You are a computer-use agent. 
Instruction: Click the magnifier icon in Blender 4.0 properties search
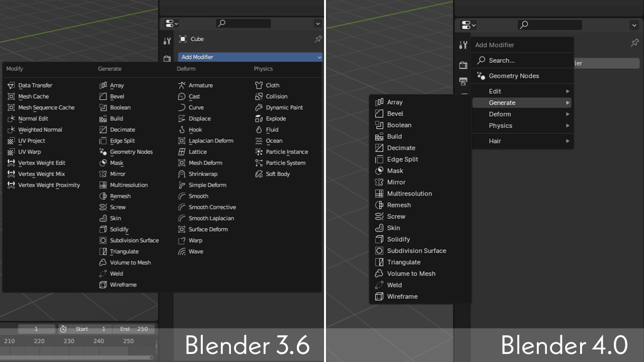pyautogui.click(x=523, y=25)
